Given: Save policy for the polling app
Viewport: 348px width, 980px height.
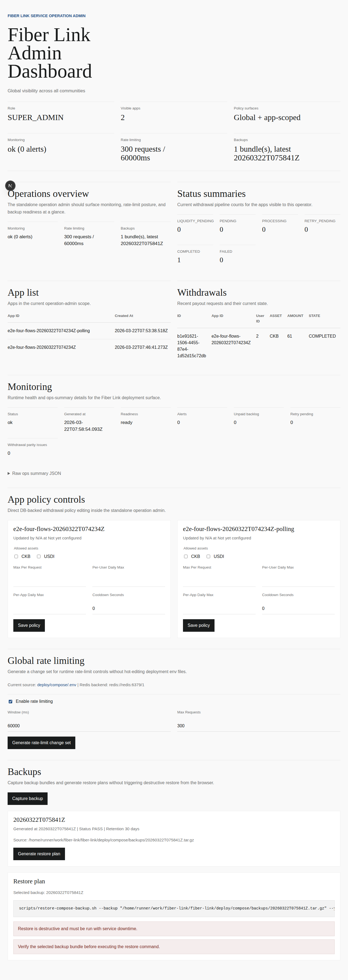Looking at the screenshot, I should (198, 625).
